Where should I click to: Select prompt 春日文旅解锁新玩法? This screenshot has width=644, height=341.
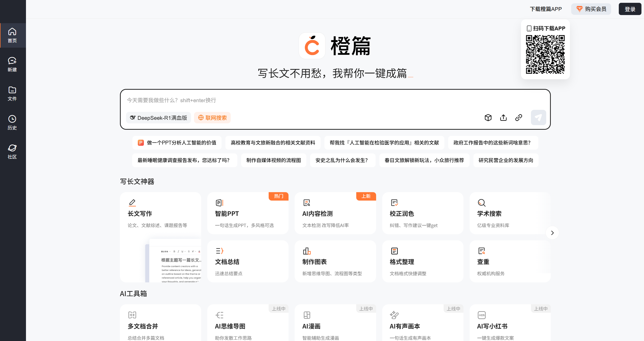click(x=424, y=160)
